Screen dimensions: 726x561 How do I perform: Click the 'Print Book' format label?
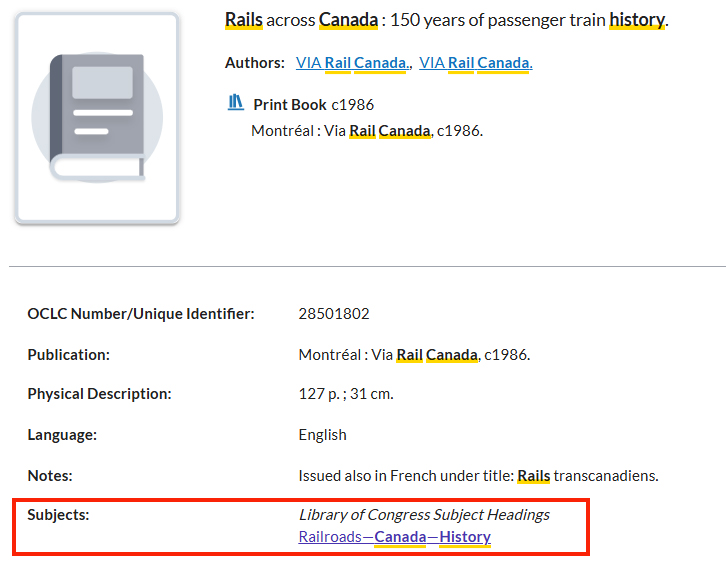[x=290, y=104]
